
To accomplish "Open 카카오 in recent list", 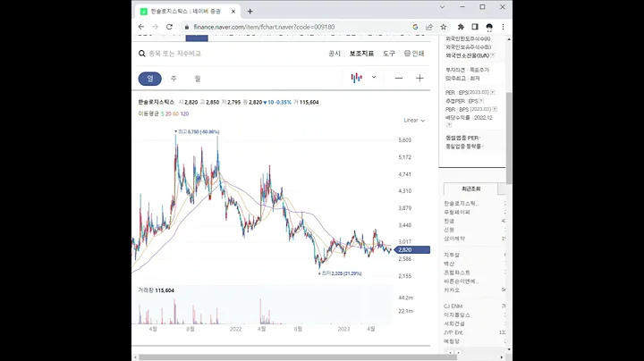I will 452,290.
